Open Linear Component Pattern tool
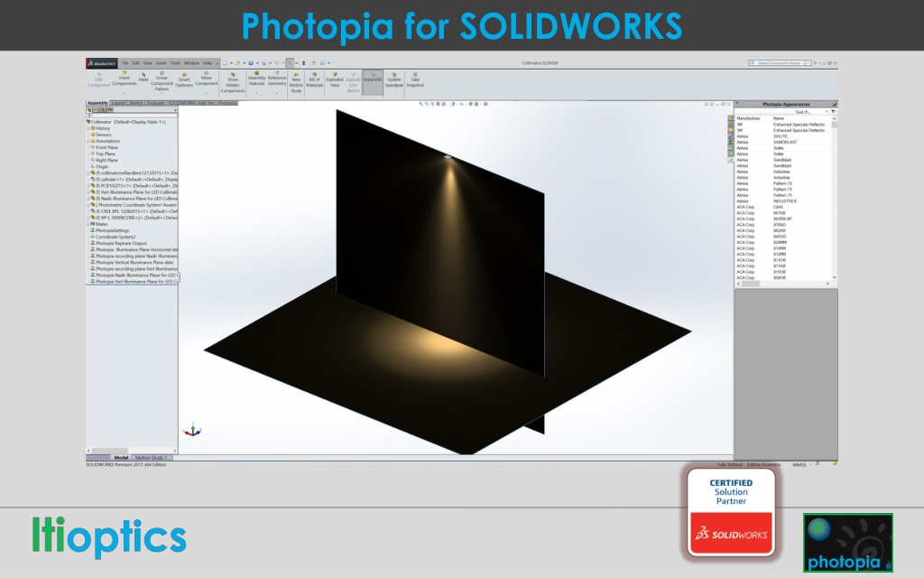 pos(162,81)
